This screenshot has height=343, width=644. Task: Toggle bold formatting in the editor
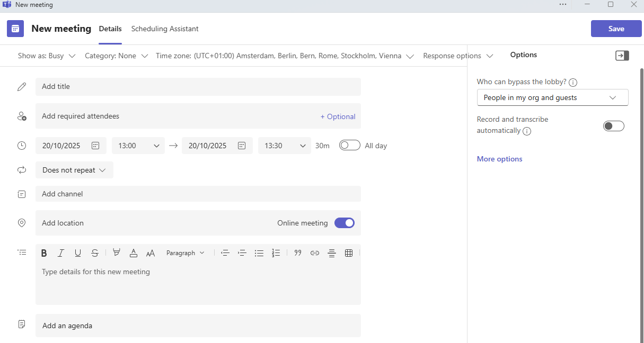44,253
